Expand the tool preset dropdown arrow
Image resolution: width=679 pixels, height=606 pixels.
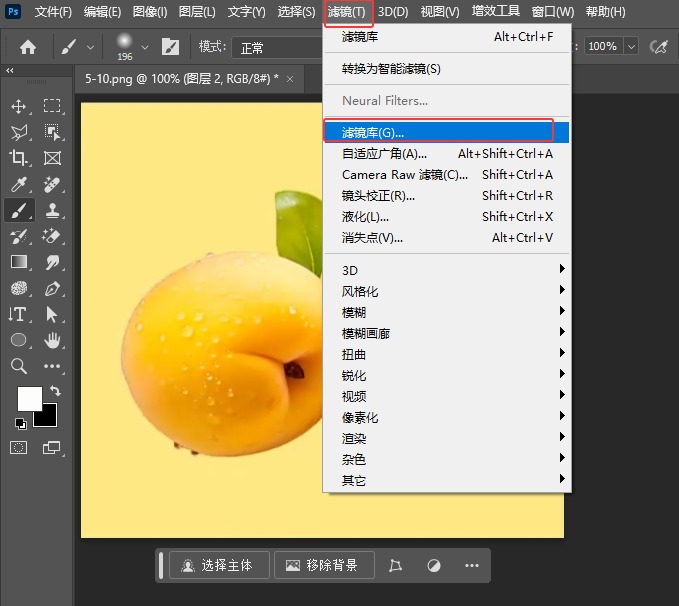(90, 47)
